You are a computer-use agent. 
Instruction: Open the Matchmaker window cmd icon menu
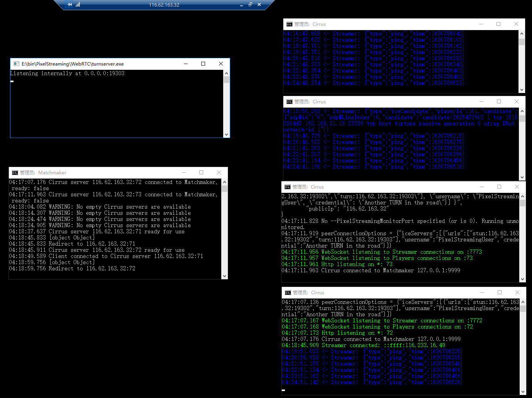coord(15,172)
